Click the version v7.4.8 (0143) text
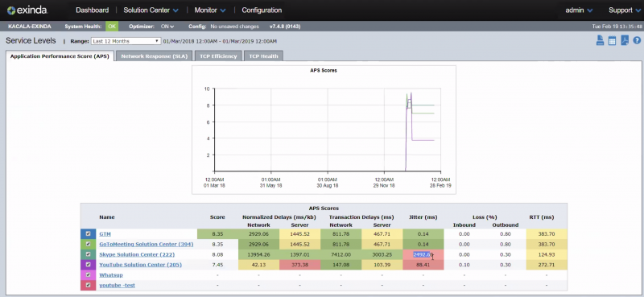The image size is (644, 297). tap(285, 27)
